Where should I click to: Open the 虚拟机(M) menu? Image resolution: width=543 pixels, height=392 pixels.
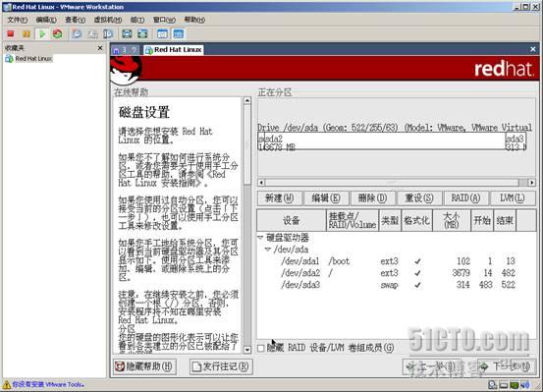click(108, 20)
